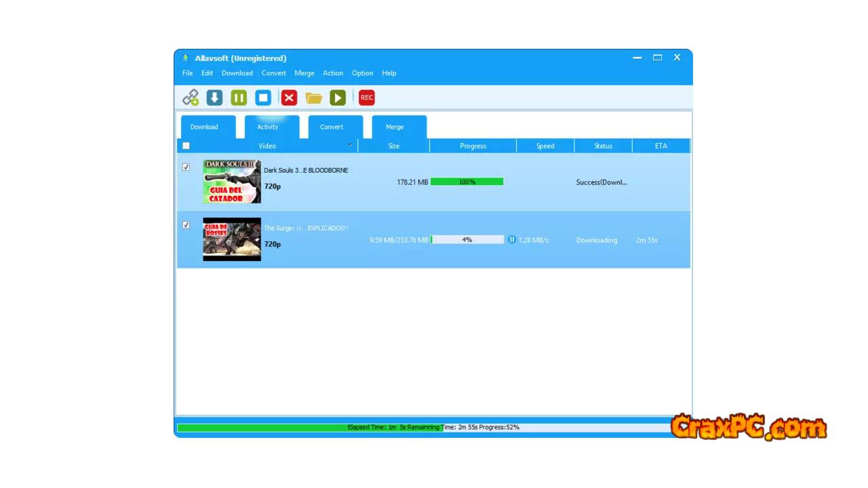
Task: Uncheck the Dark Souls 3 video checkbox
Action: (x=186, y=167)
